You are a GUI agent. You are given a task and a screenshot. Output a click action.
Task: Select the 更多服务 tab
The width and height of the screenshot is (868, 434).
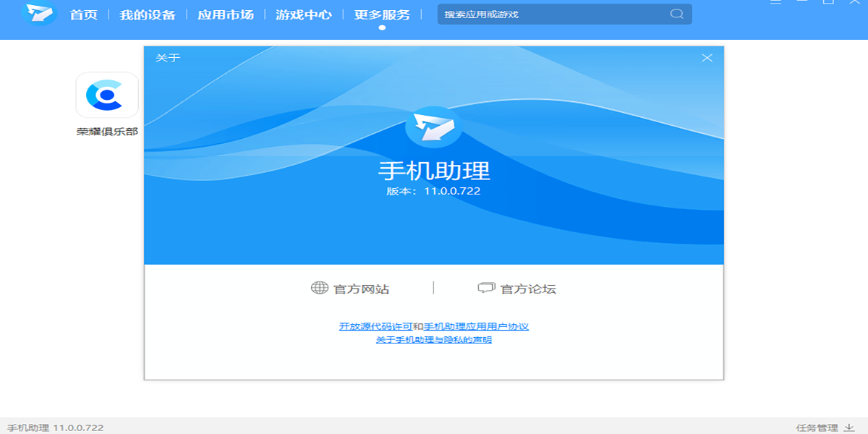[382, 14]
